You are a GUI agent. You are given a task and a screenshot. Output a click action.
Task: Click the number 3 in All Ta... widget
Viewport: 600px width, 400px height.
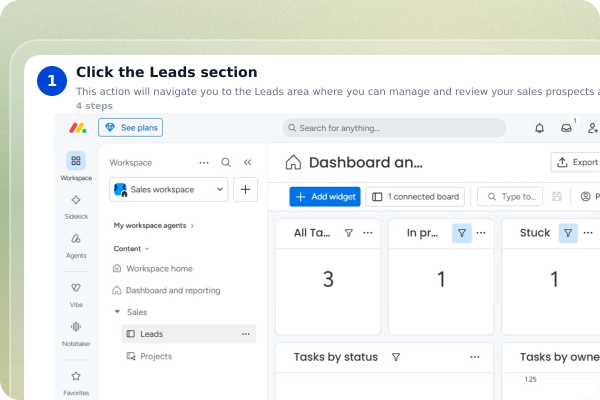328,279
